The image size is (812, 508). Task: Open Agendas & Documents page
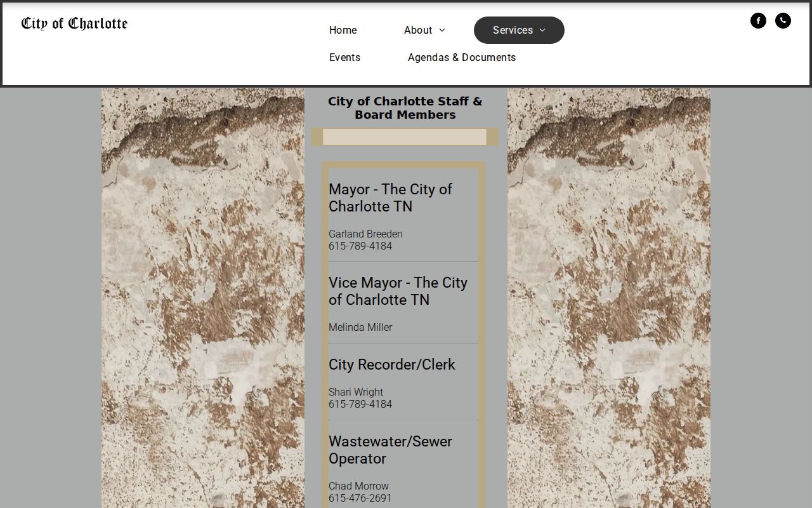[462, 57]
